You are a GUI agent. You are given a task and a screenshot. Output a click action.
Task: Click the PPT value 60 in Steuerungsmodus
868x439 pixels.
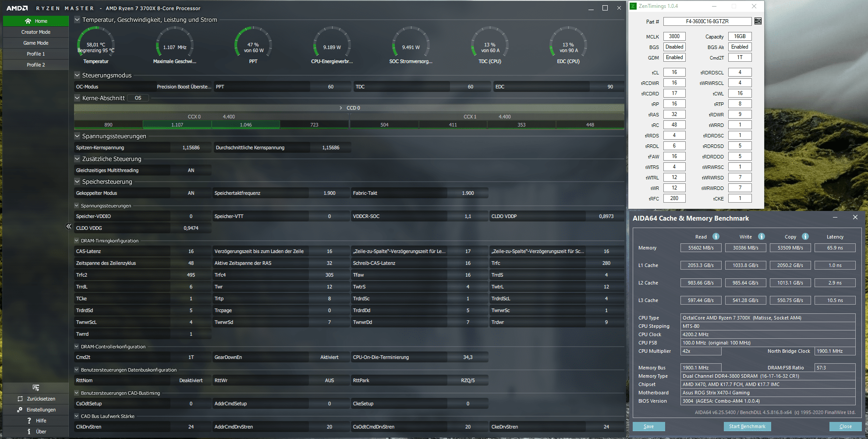click(331, 87)
